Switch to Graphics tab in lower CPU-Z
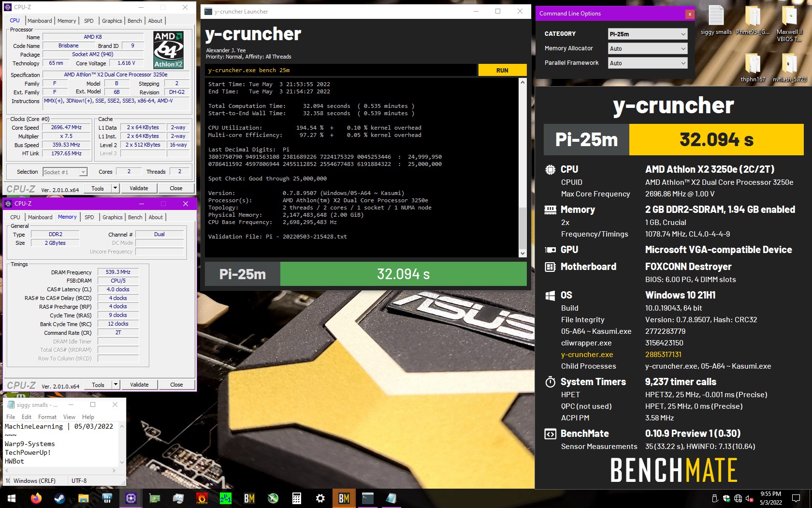 point(113,217)
